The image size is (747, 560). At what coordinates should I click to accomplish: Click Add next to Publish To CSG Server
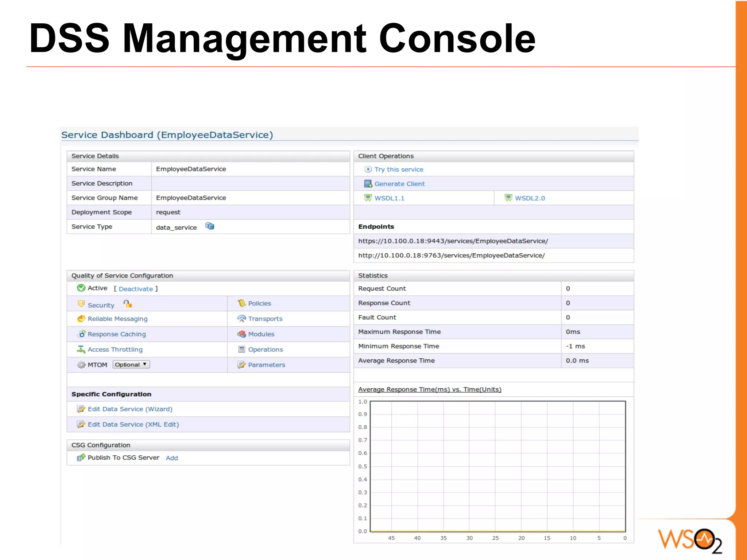point(172,458)
